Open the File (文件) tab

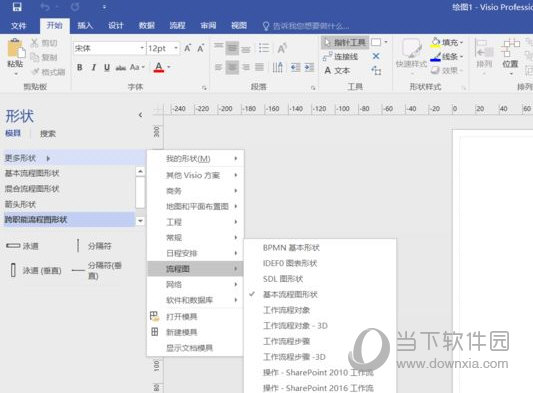(18, 26)
